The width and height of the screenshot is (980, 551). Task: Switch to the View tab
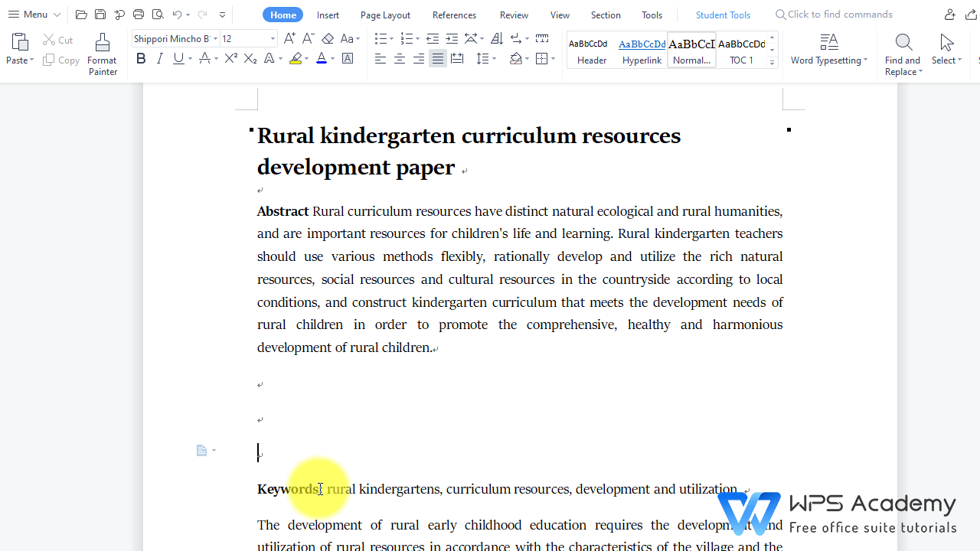560,15
